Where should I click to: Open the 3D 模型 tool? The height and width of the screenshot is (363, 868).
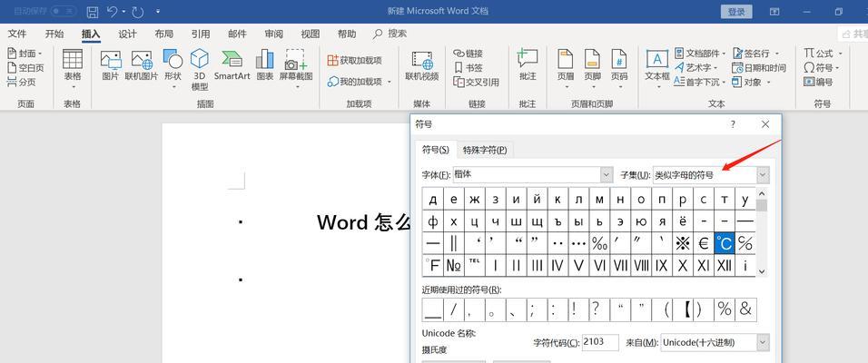coord(199,69)
